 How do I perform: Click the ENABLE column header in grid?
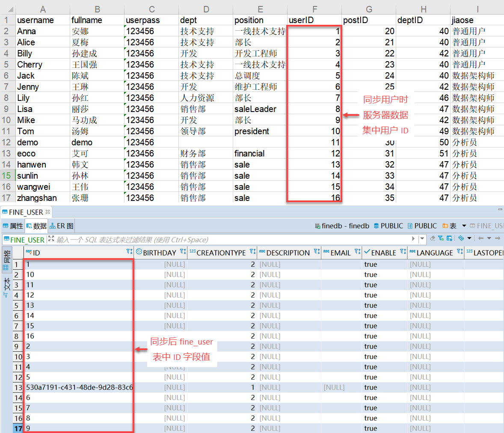pyautogui.click(x=385, y=253)
